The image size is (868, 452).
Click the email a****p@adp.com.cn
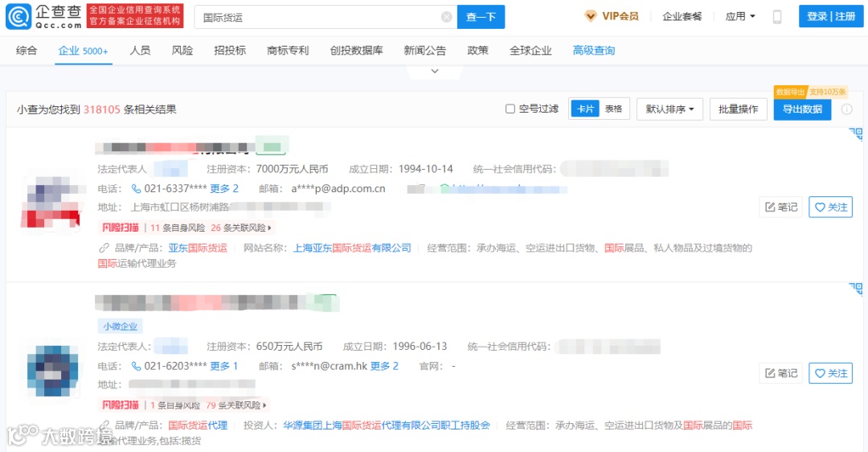(x=338, y=189)
